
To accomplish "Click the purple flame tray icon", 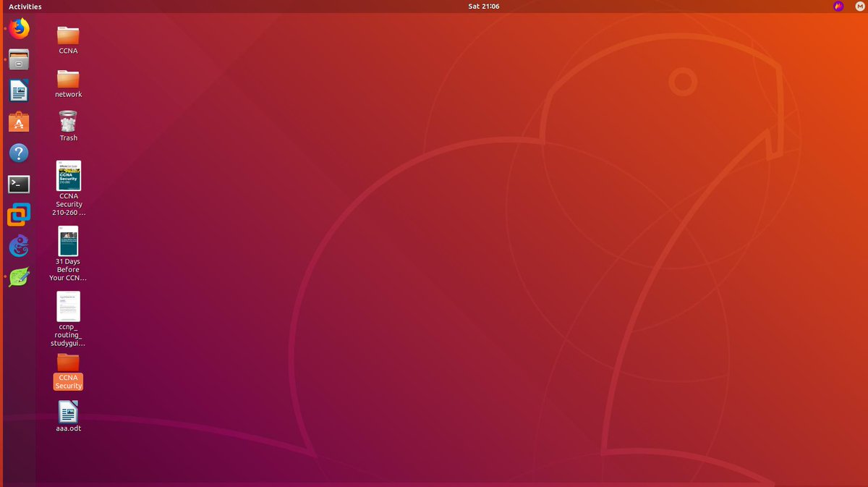I will tap(838, 7).
